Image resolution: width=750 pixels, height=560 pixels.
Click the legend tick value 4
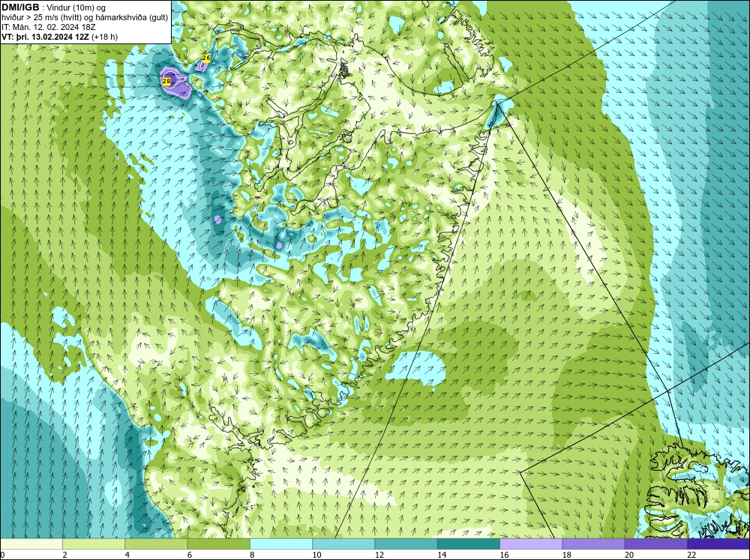(x=127, y=555)
